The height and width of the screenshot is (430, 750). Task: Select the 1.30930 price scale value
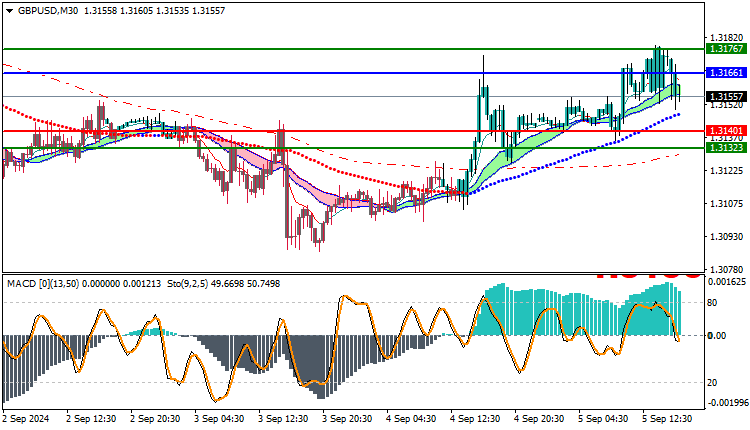tap(727, 237)
